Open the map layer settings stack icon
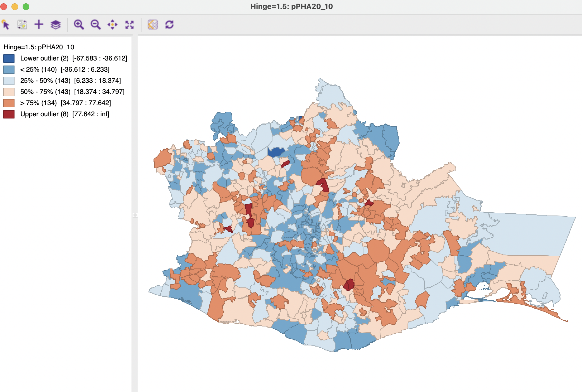Screen dimensions: 582x392 click(x=56, y=25)
